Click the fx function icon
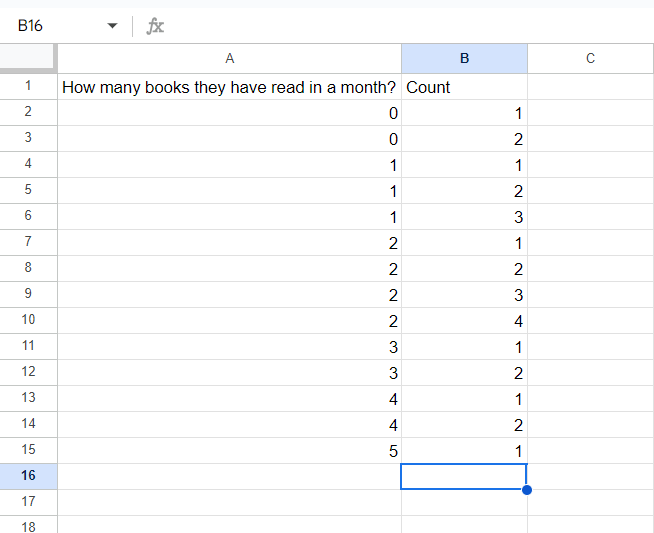Image resolution: width=654 pixels, height=533 pixels. point(155,26)
